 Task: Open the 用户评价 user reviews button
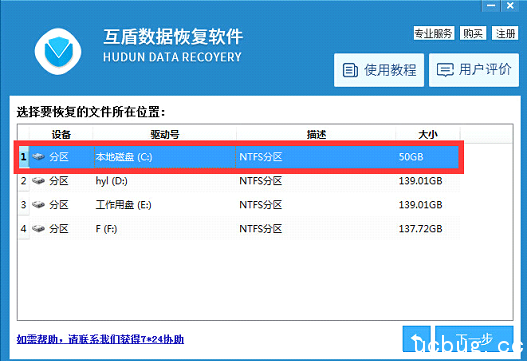point(474,70)
